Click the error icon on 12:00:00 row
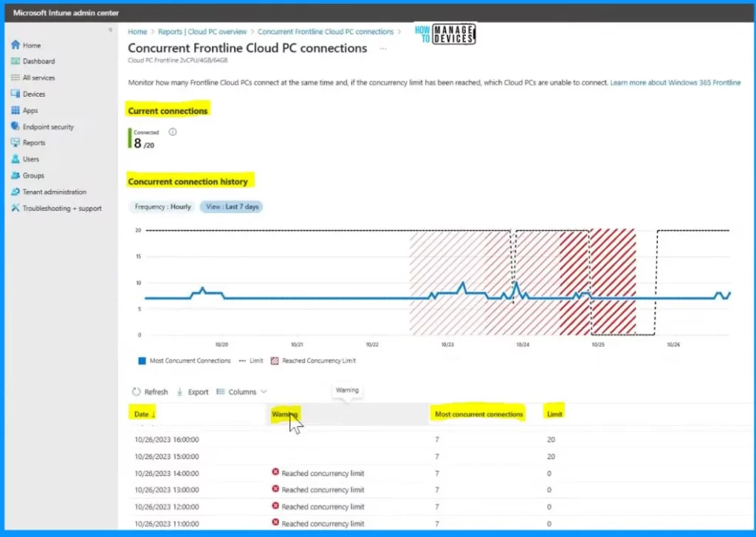Screen dimensions: 756x537 point(275,506)
